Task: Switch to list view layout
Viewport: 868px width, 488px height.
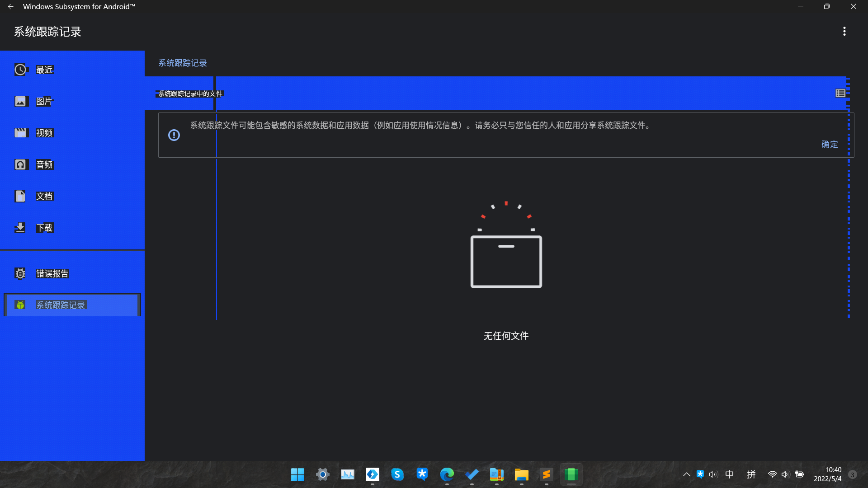Action: 840,93
